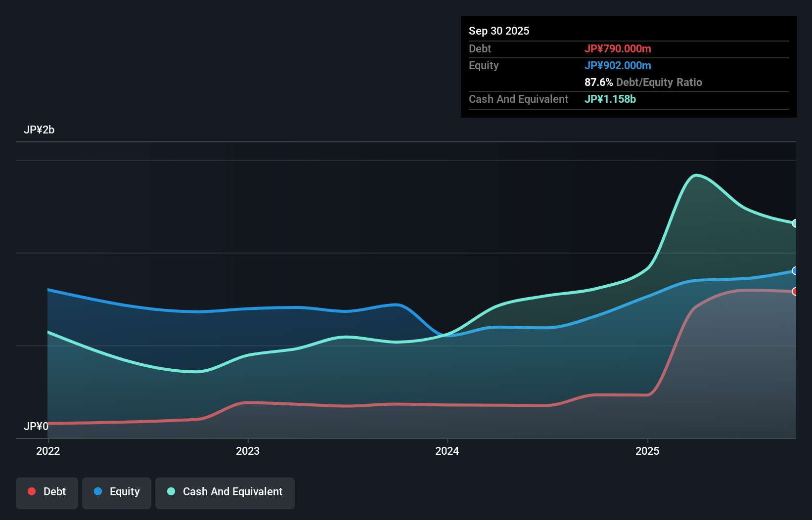Click the teal Cash And Equivalent legend dot
812x520 pixels.
171,491
